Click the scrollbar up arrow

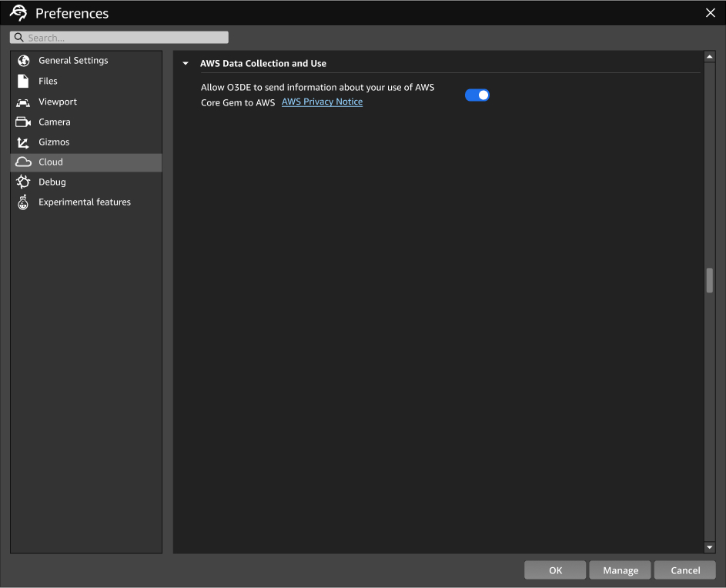tap(710, 56)
